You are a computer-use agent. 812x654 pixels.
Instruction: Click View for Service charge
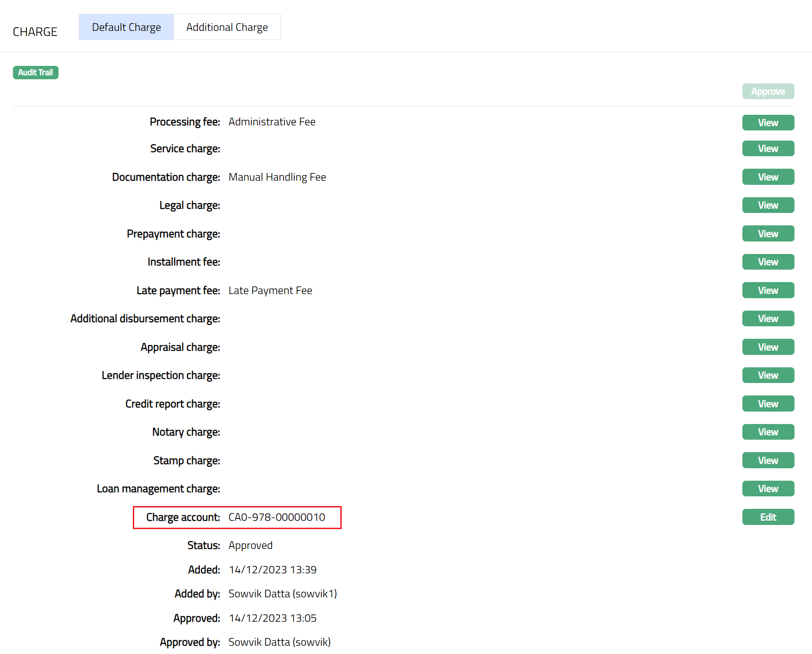coord(768,148)
